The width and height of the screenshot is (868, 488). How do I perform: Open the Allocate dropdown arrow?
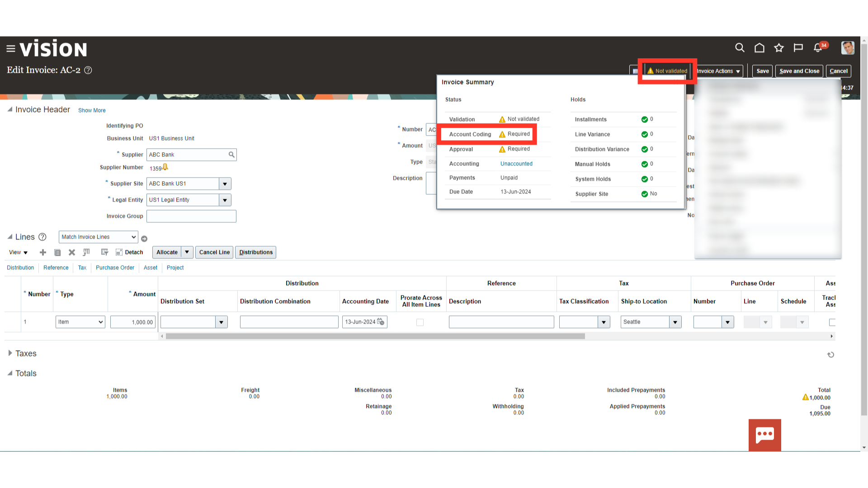[x=187, y=252]
